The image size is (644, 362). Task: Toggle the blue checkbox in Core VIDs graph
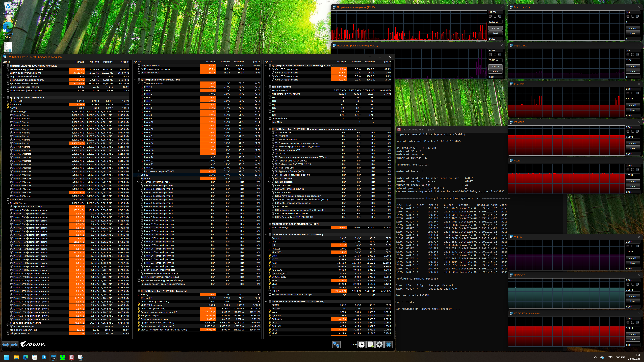point(637,93)
